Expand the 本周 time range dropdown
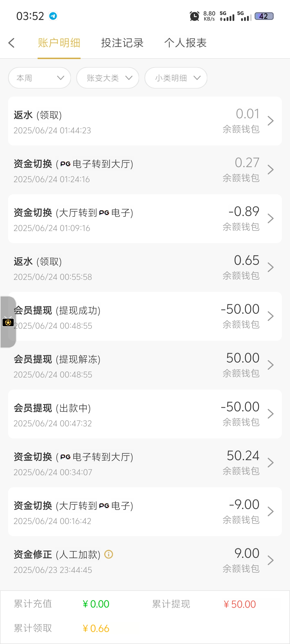The height and width of the screenshot is (644, 290). [x=40, y=78]
